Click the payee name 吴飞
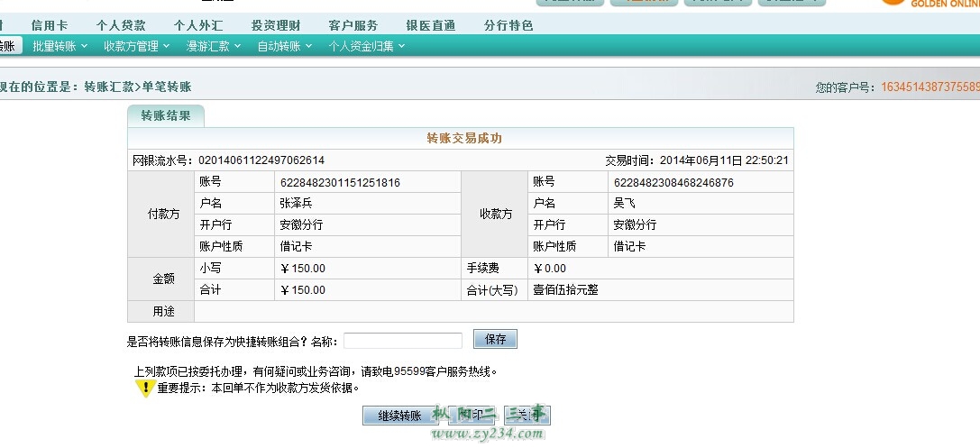This screenshot has height=448, width=980. (625, 203)
